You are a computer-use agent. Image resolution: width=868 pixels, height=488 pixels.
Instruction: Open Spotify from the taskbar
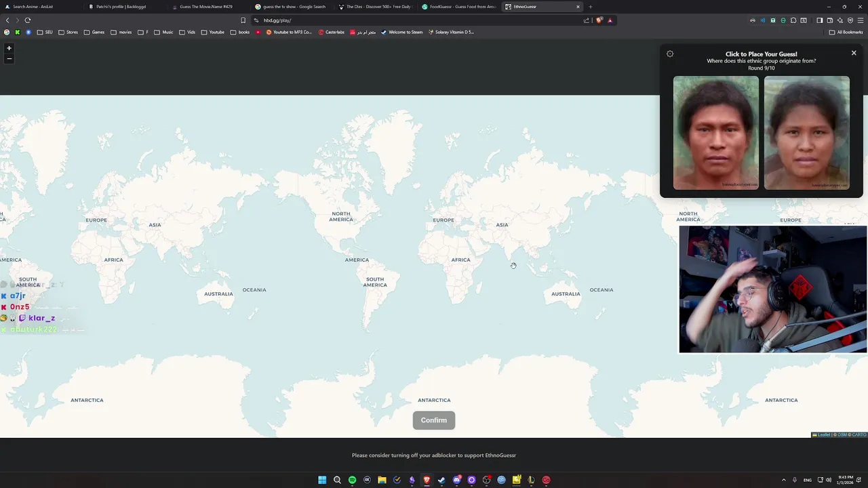pyautogui.click(x=352, y=480)
